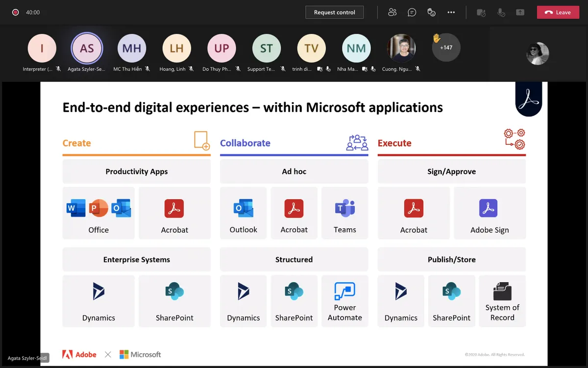The width and height of the screenshot is (588, 368).
Task: Turn on your camera
Action: tap(481, 12)
